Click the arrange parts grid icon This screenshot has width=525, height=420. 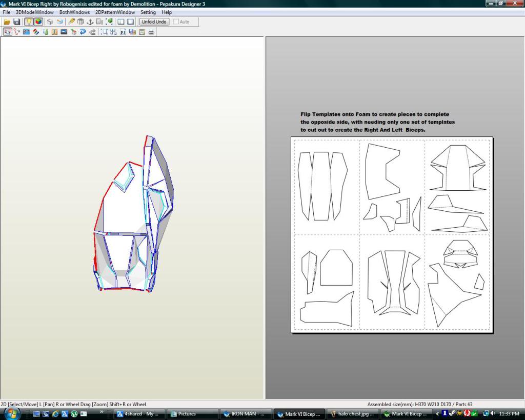coord(113,32)
